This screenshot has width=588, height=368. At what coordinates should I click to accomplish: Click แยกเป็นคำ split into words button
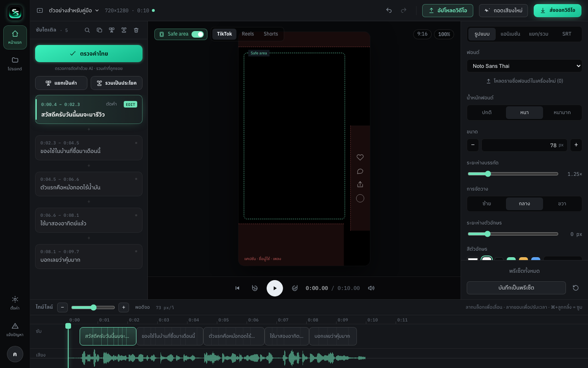click(x=61, y=83)
